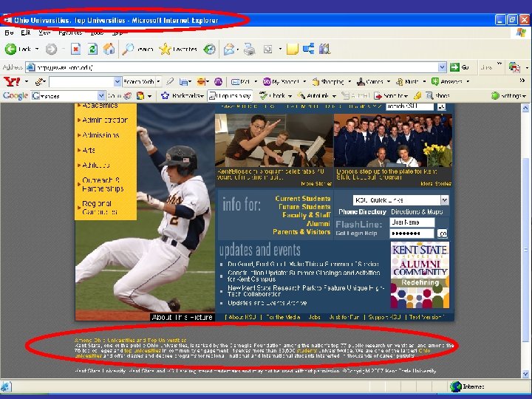532x399 pixels.
Task: Expand the Google search box dropdown
Action: tap(101, 96)
